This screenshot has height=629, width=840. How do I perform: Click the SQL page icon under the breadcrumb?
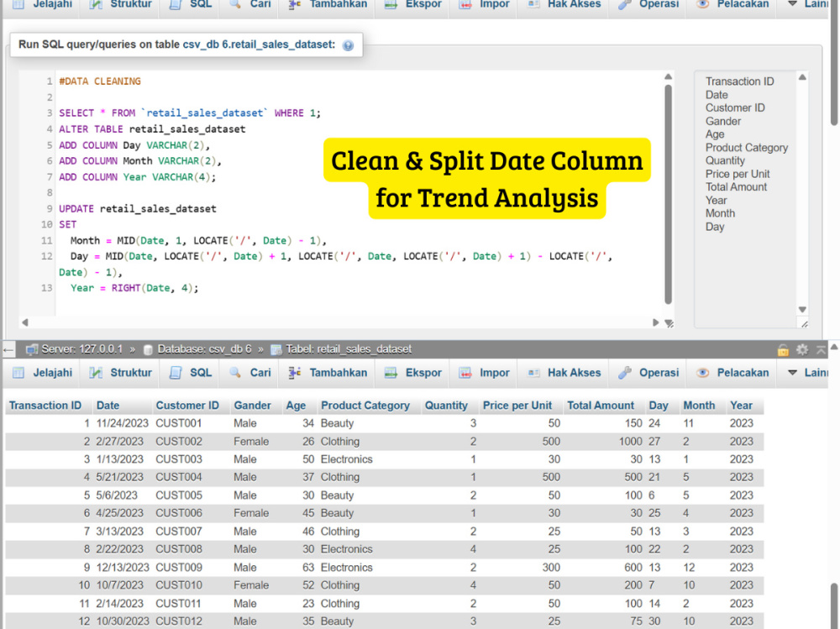tap(176, 373)
